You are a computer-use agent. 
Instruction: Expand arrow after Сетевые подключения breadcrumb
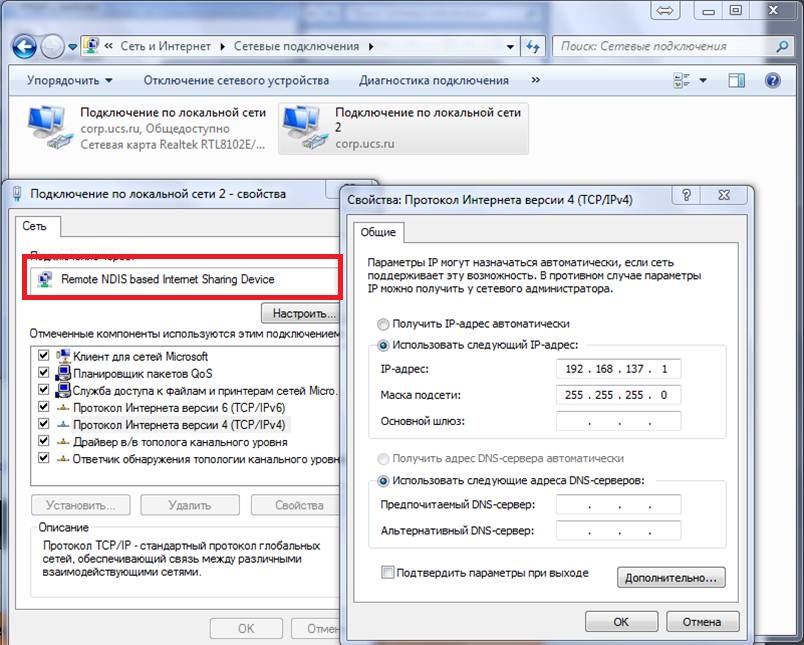[x=371, y=47]
